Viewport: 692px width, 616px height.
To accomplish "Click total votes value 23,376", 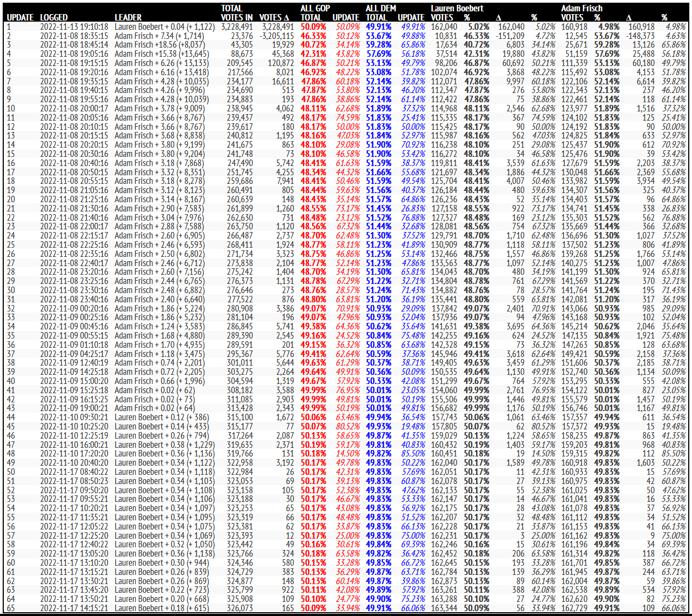I will point(241,36).
